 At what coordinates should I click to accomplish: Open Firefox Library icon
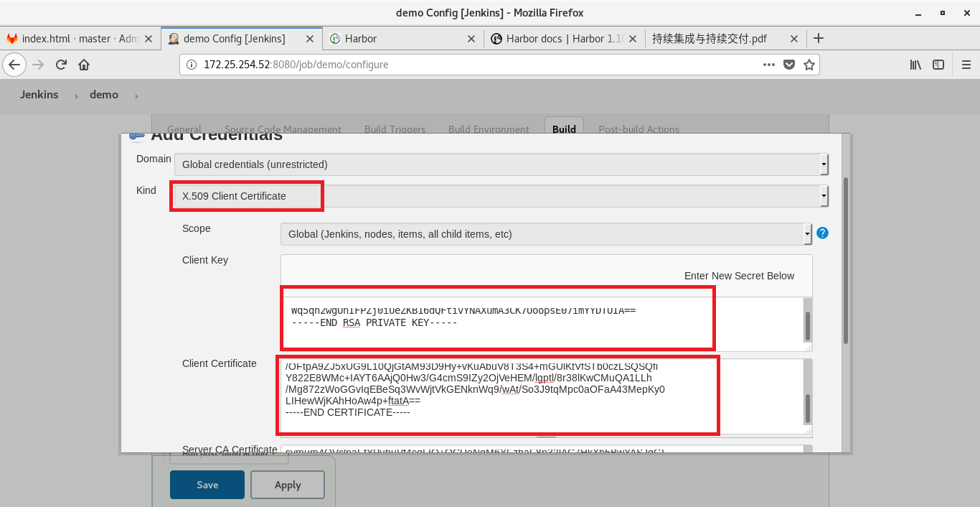[916, 65]
